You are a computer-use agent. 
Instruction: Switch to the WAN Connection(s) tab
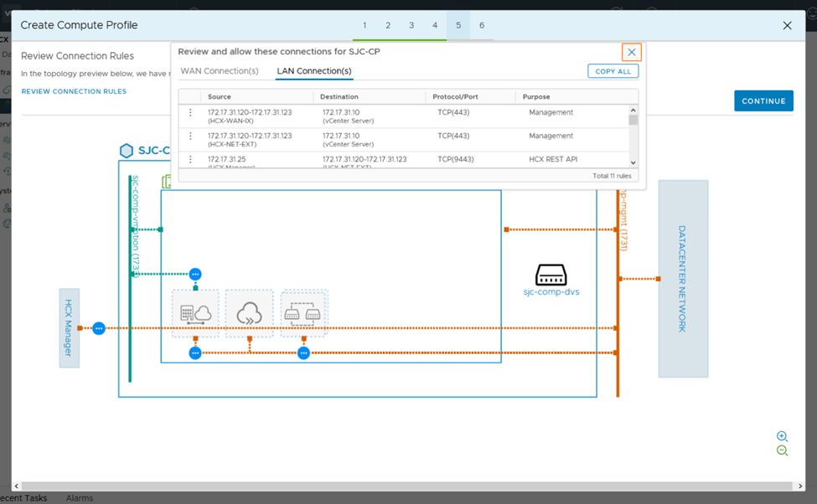220,71
